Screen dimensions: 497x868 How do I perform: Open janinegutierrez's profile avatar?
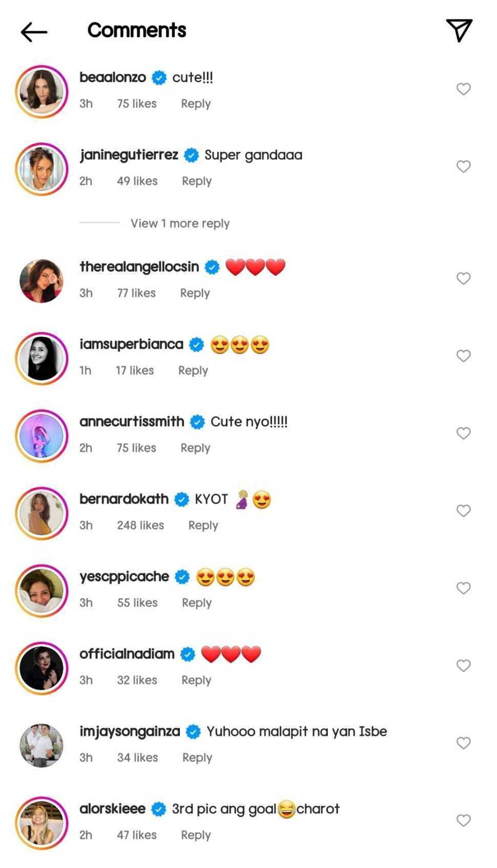point(42,169)
